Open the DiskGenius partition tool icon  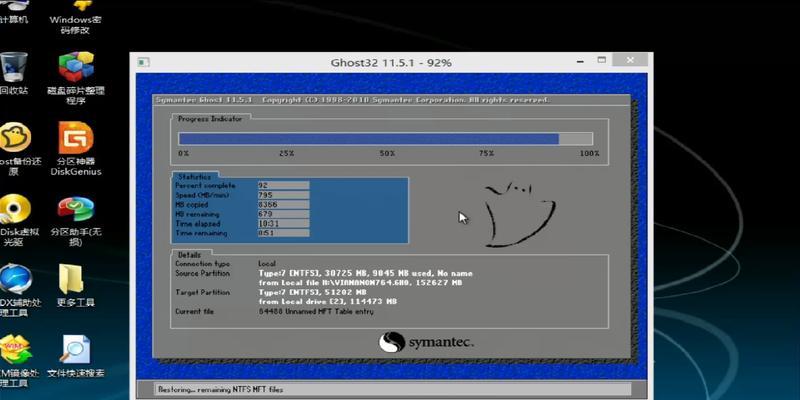[76, 148]
